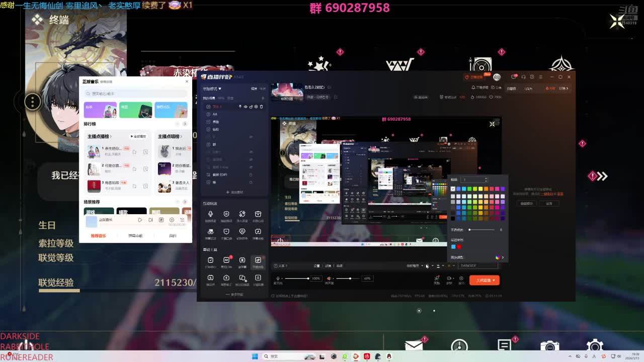Open the 基础工具 tool with red badge
This screenshot has width=644, height=362.
tap(226, 261)
